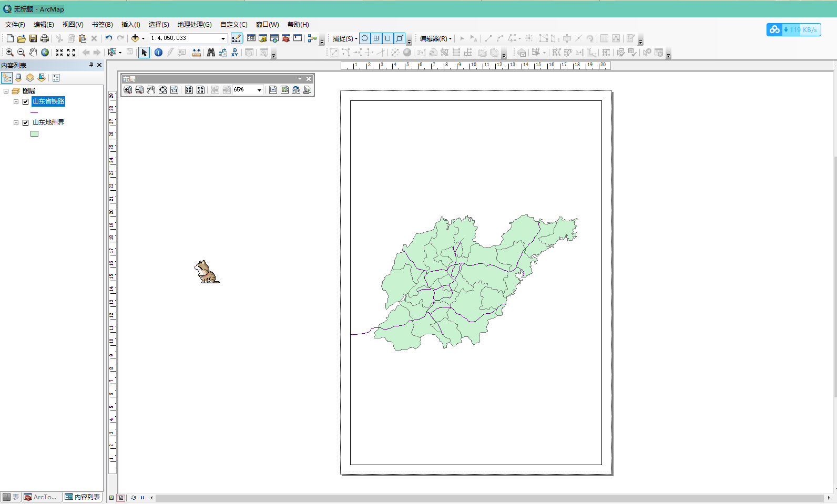
Task: Switch to the ArcTo... bottom tab
Action: 42,497
